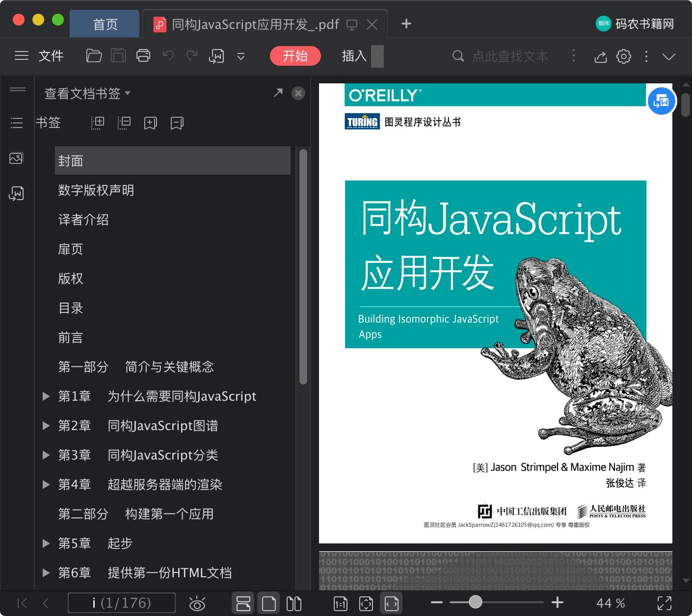The image size is (692, 616).
Task: Set actual size 1:1 zoom
Action: [340, 604]
